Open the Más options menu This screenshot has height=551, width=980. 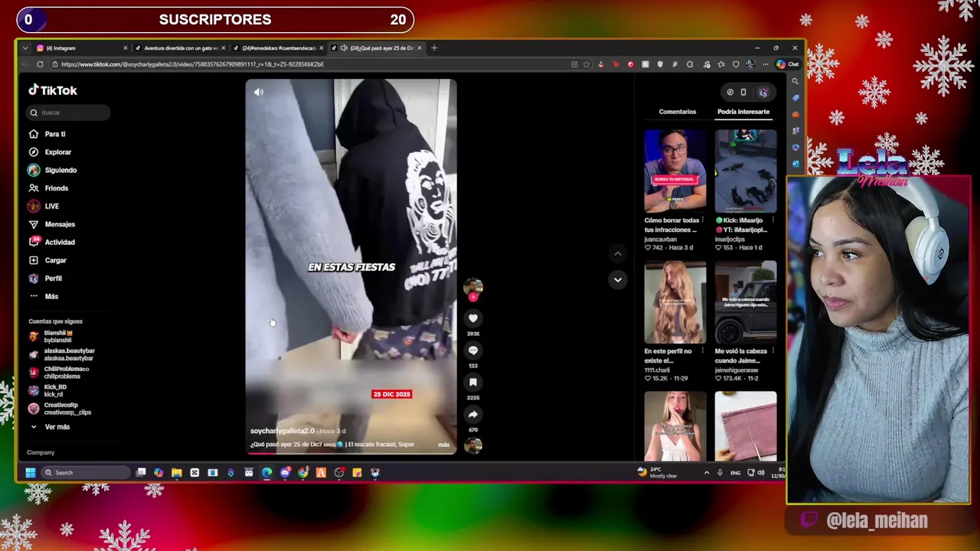[44, 296]
